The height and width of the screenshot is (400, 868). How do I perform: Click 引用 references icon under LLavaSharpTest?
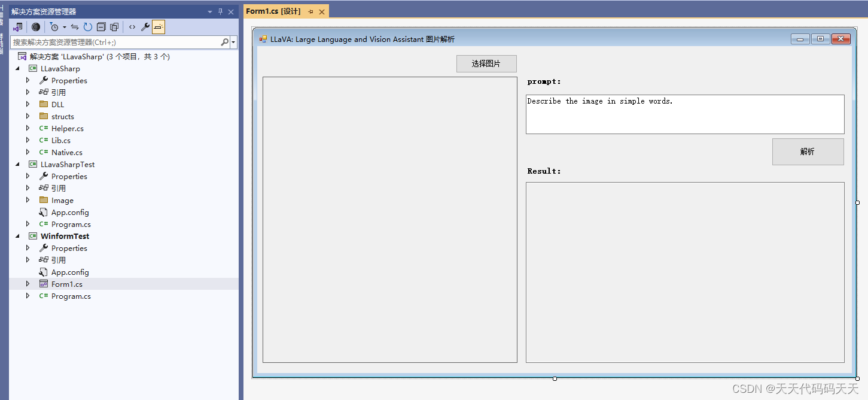pyautogui.click(x=44, y=188)
